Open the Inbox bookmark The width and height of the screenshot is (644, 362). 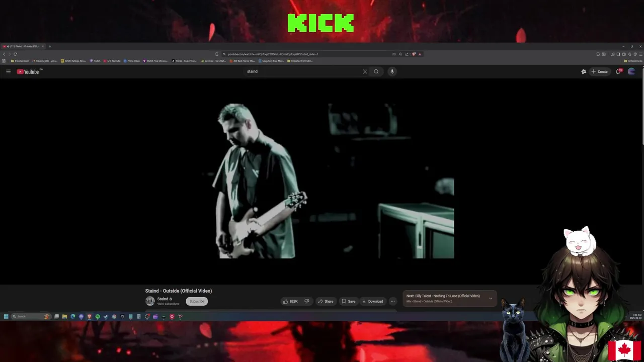coord(45,61)
